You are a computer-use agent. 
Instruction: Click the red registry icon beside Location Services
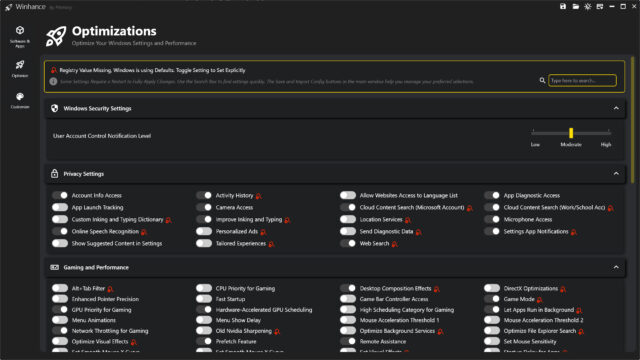407,220
